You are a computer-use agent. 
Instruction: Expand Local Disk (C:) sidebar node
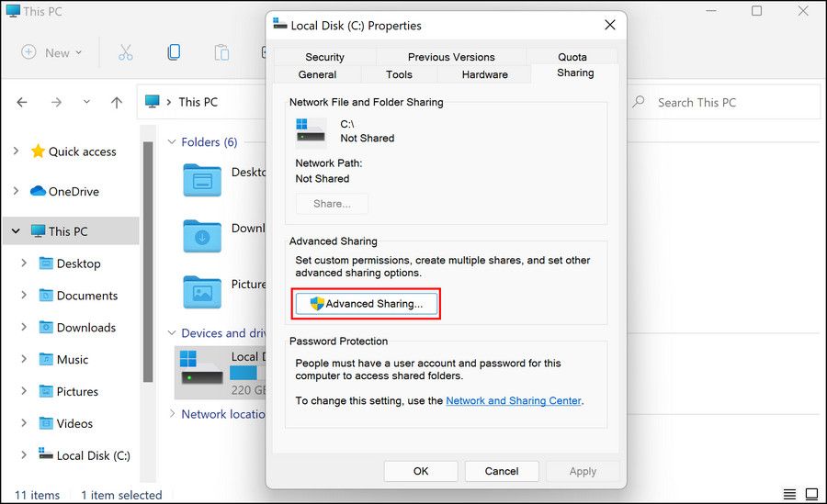(24, 454)
